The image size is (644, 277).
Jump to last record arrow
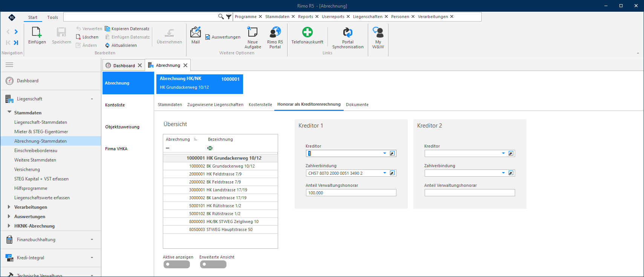16,43
